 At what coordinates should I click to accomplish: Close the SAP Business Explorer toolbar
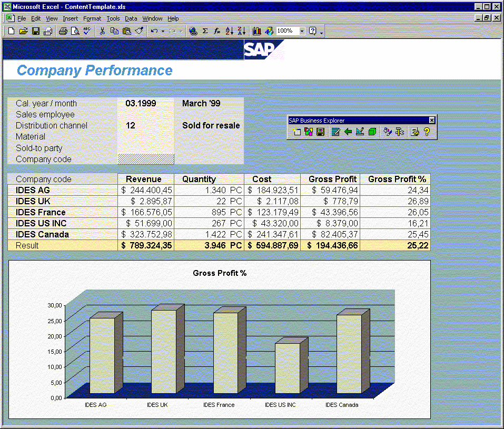[432, 120]
